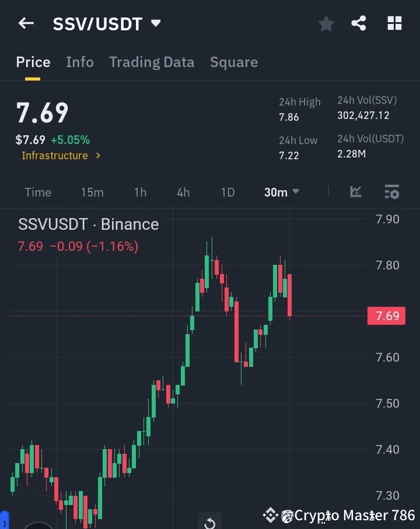Open the Info tab

coord(80,62)
